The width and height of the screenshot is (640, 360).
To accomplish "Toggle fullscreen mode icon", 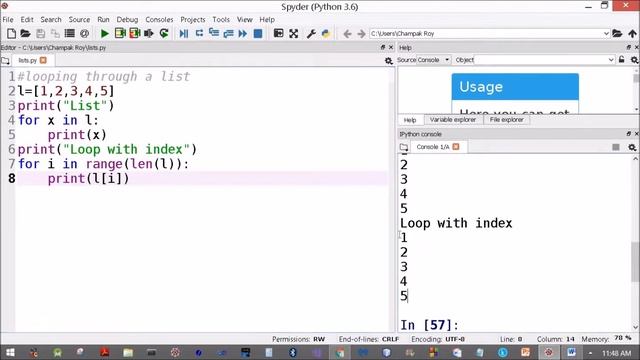I will (x=293, y=33).
